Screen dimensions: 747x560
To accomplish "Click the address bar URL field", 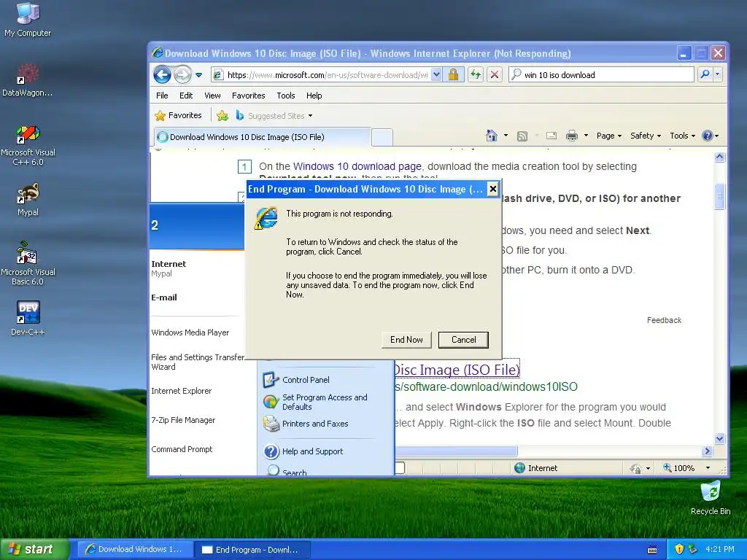I will (x=326, y=75).
